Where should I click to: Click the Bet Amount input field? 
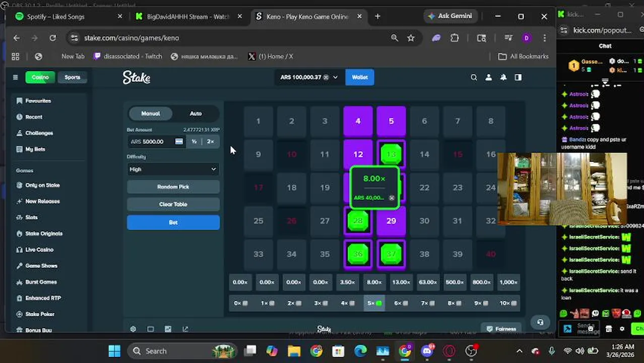click(x=156, y=142)
